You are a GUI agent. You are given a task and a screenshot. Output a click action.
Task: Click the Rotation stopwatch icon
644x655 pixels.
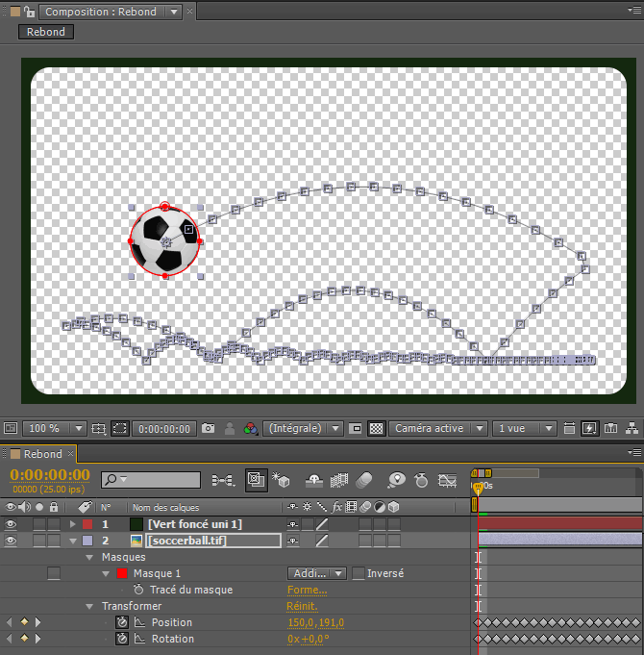(x=122, y=639)
